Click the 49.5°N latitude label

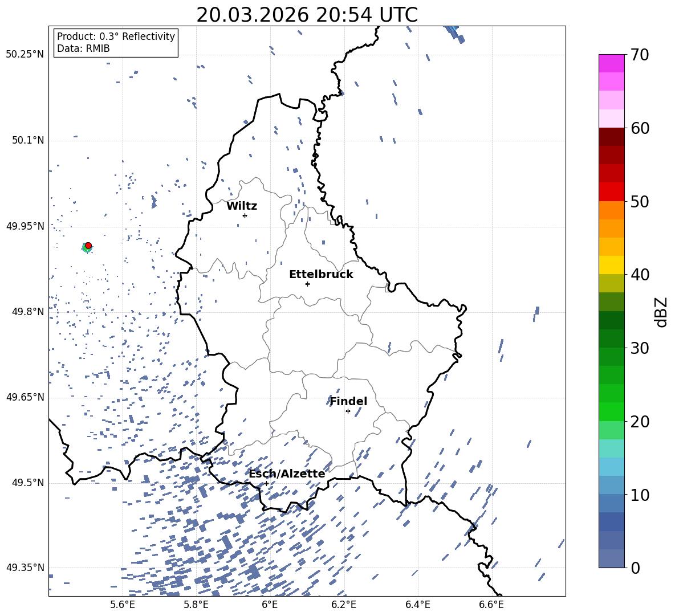pyautogui.click(x=27, y=483)
